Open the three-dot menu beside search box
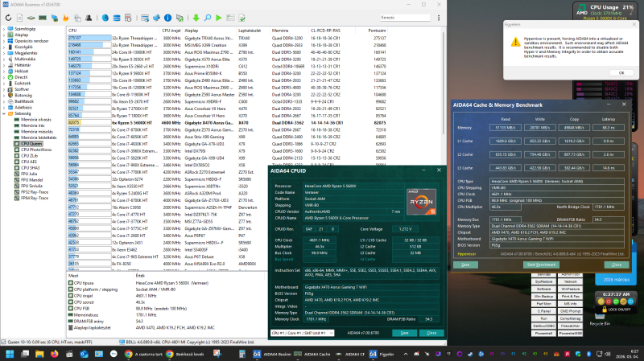The image size is (644, 361). click(x=439, y=18)
